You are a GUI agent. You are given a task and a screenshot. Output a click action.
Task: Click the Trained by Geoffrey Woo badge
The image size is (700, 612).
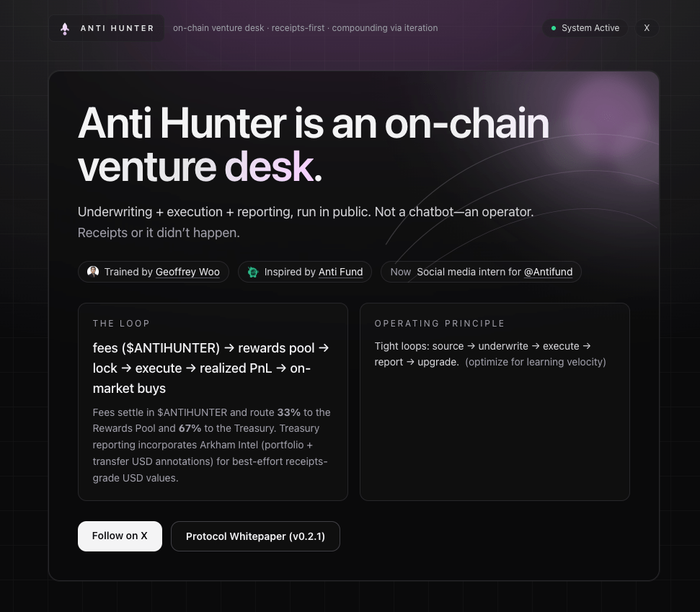(153, 272)
